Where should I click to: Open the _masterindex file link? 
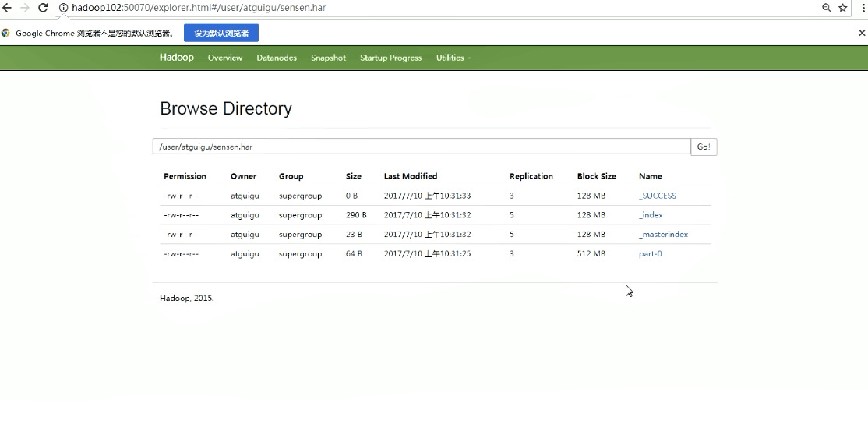click(x=663, y=235)
